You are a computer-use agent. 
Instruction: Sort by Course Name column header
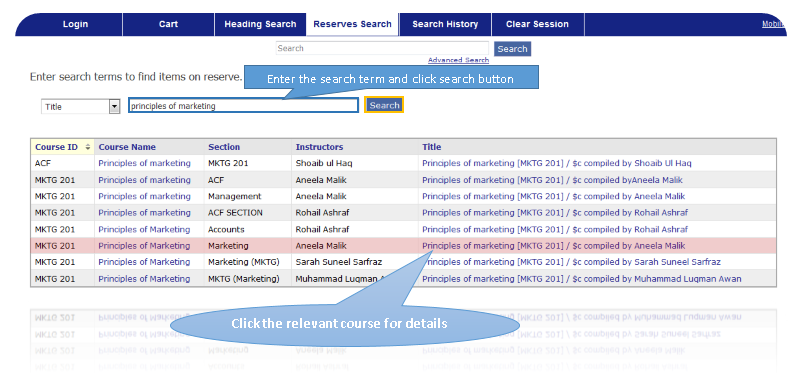127,147
